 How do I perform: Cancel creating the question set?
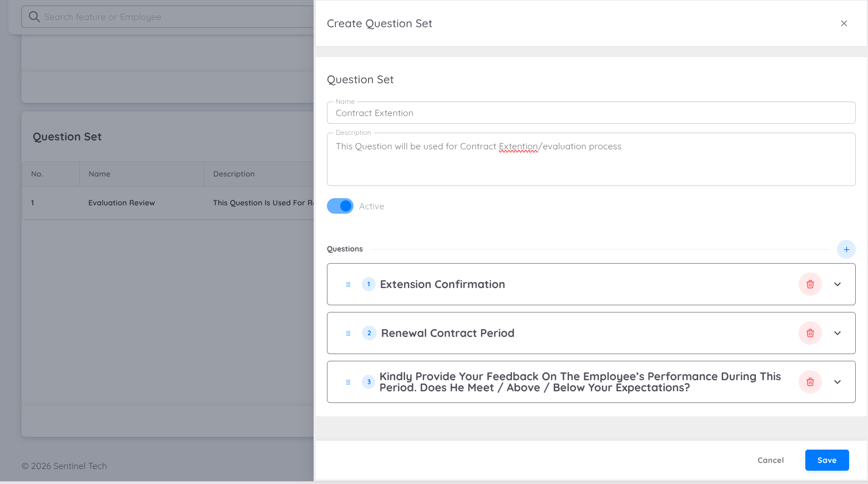[x=770, y=460]
